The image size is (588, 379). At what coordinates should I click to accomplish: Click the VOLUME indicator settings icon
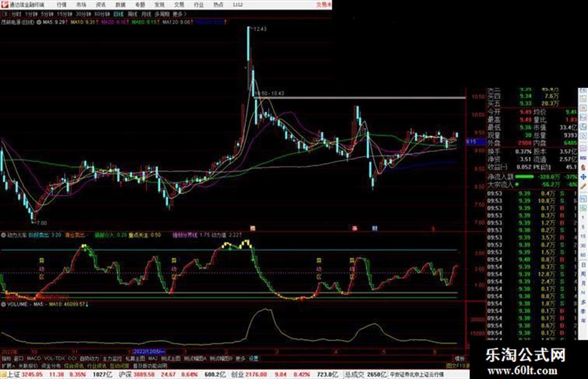point(3,304)
